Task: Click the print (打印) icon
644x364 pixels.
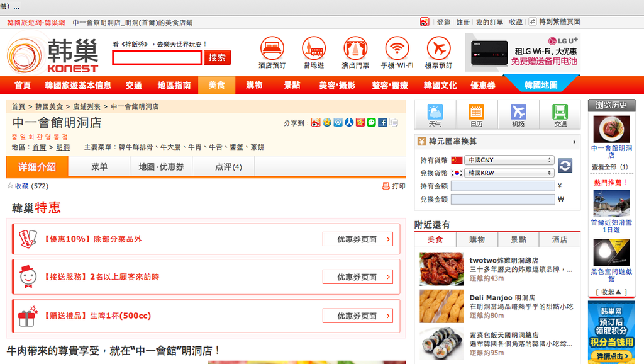Action: click(x=386, y=186)
